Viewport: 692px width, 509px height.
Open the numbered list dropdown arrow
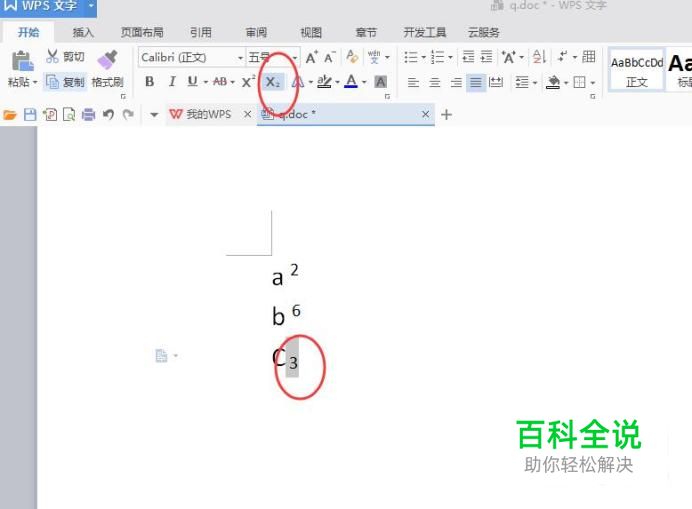[x=450, y=57]
